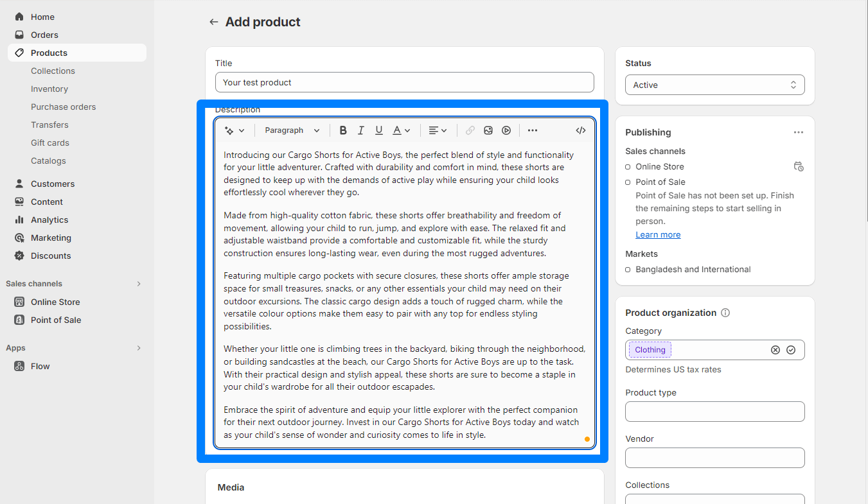This screenshot has width=868, height=504.
Task: Insert a video using play icon
Action: [506, 130]
